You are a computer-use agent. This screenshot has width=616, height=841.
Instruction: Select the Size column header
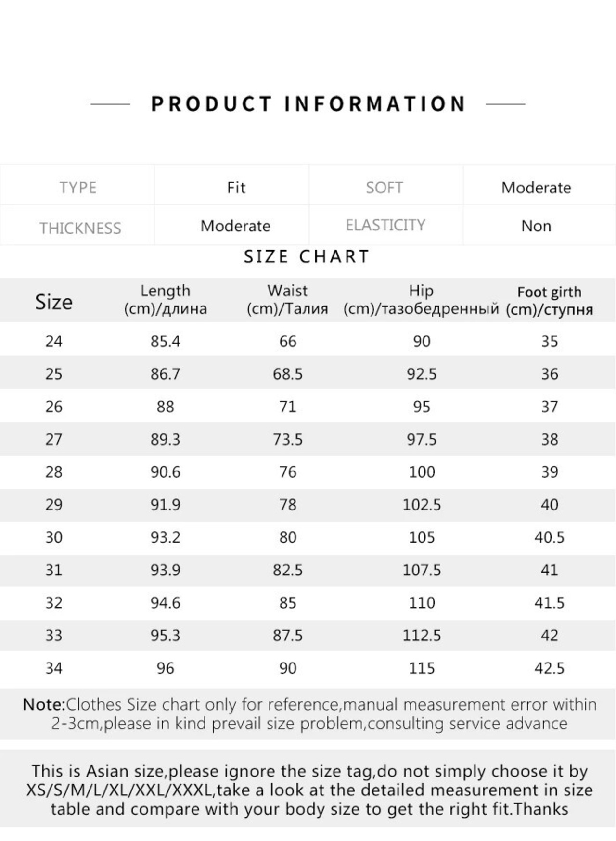click(53, 302)
